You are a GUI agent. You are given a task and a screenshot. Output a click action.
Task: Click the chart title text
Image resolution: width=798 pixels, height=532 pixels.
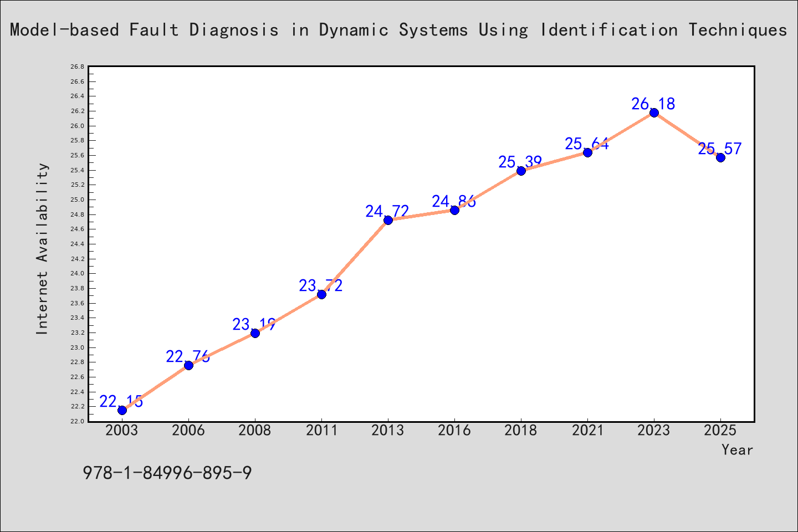coord(398,30)
